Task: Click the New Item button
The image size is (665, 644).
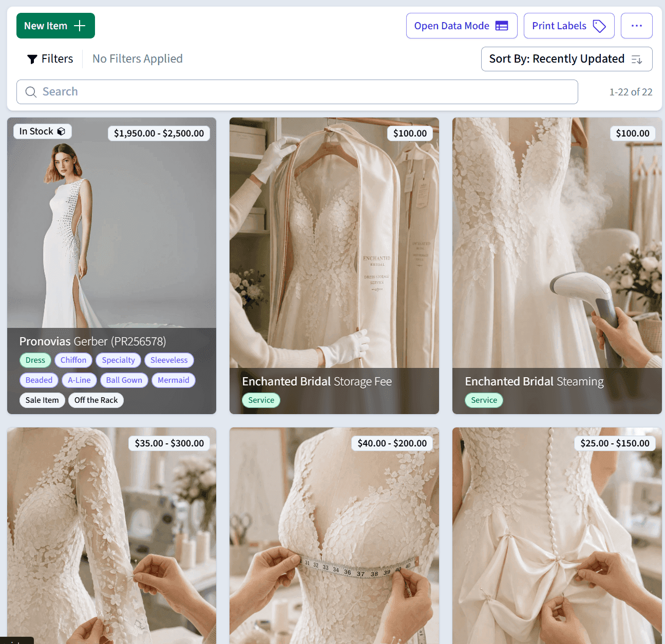Action: point(55,26)
